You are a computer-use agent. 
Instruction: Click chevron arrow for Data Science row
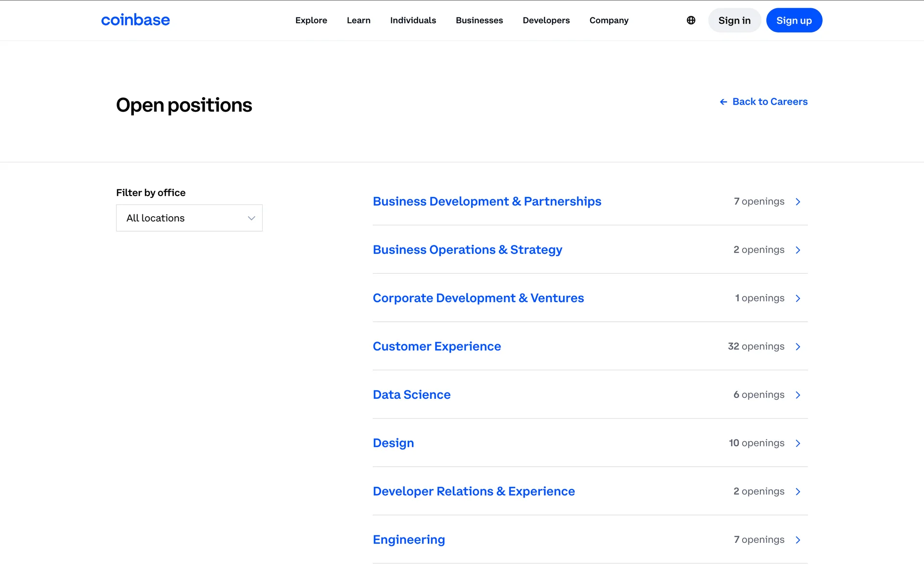point(798,395)
